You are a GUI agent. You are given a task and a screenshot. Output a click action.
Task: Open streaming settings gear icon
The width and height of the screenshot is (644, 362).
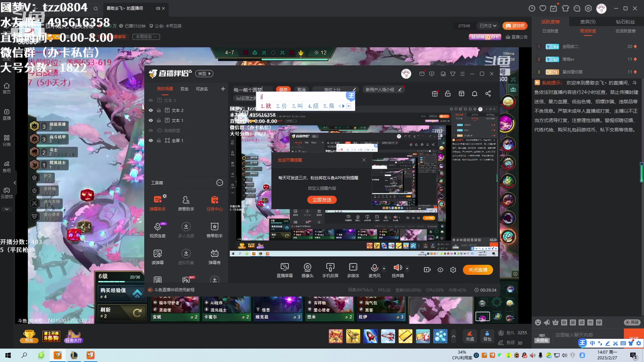pos(453,270)
